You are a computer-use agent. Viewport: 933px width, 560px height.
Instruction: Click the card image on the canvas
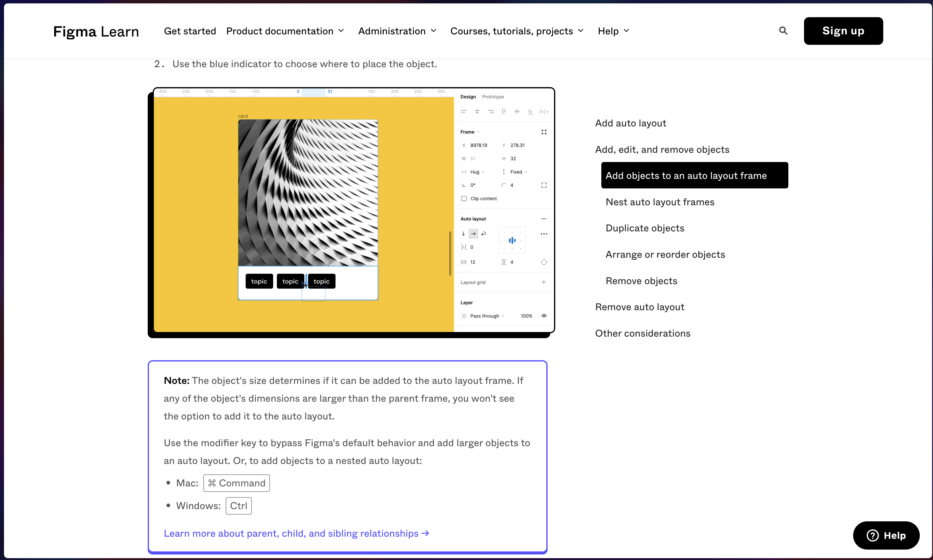coord(308,193)
